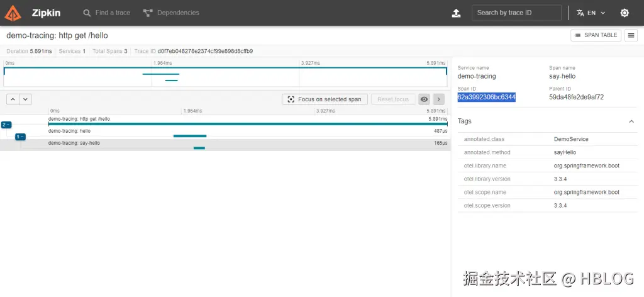Click Focus on selected span button
This screenshot has height=297, width=644.
[x=325, y=99]
